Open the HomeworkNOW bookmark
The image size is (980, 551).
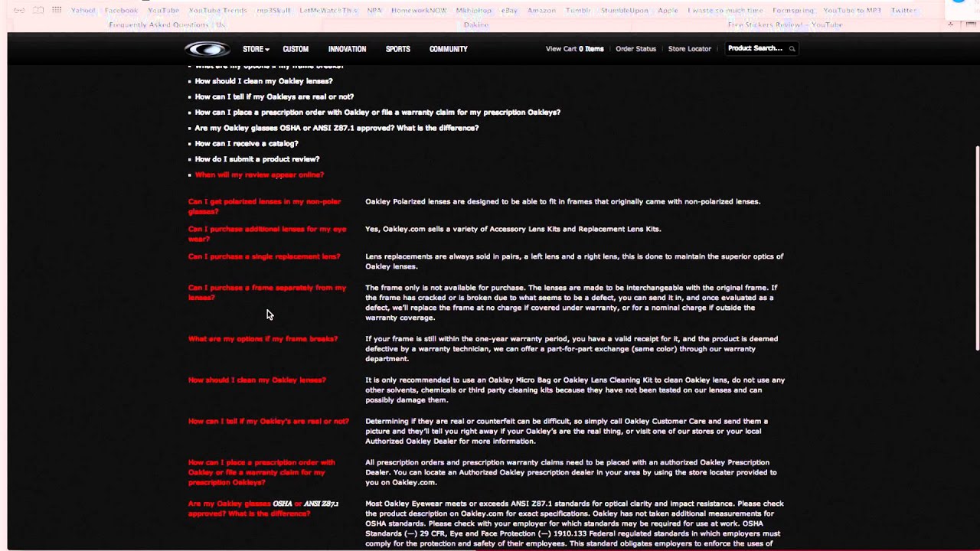[x=419, y=11]
